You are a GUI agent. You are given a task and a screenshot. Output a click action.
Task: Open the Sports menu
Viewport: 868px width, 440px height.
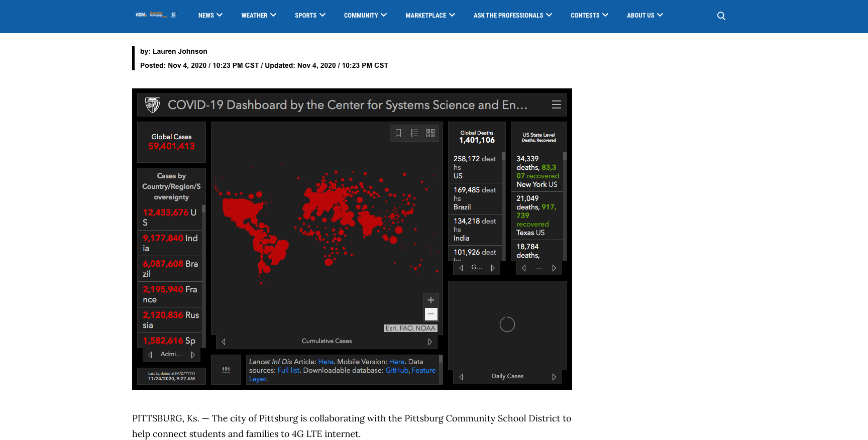[310, 16]
